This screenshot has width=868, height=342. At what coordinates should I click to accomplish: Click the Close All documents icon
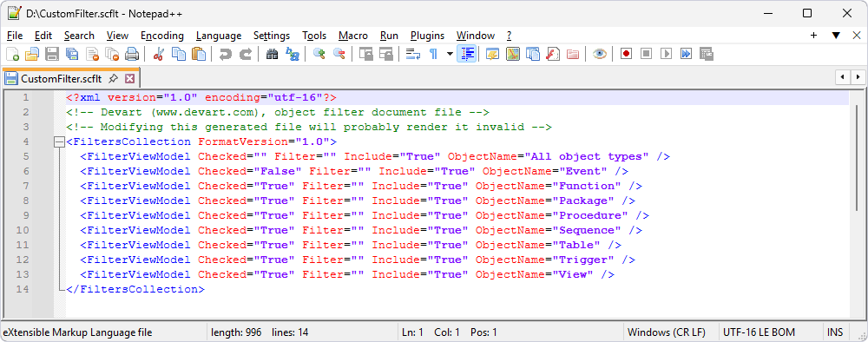[x=112, y=54]
